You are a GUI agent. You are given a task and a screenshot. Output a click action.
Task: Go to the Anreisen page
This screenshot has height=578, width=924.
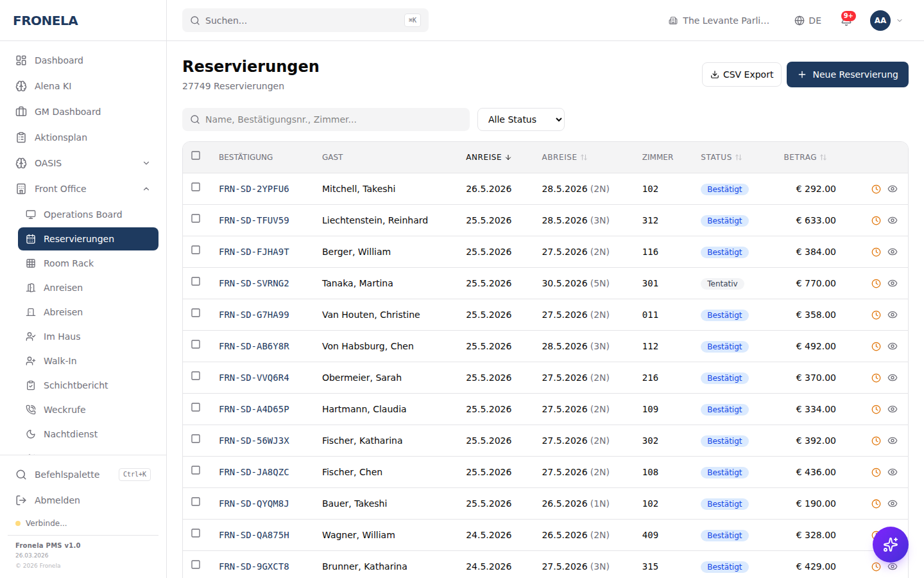(64, 287)
